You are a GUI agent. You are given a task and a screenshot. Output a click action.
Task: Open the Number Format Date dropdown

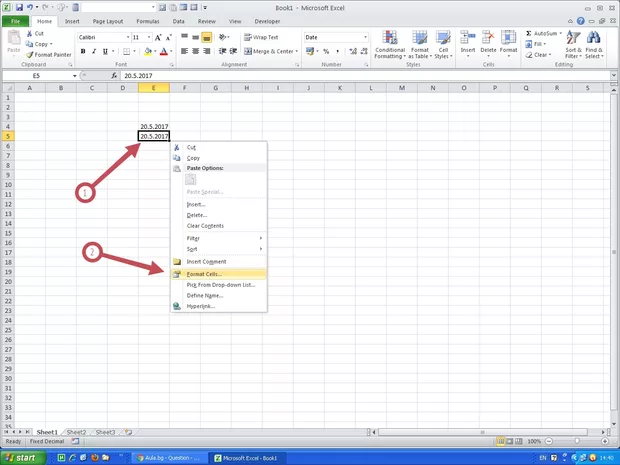[365, 37]
